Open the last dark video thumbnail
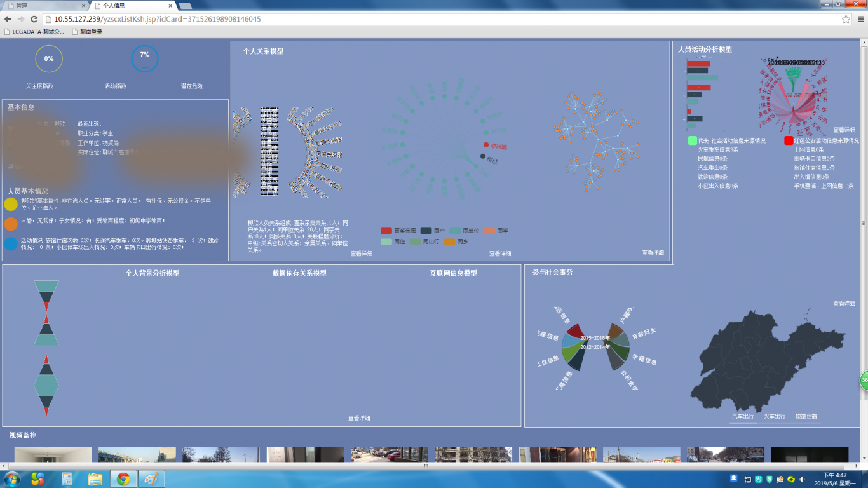 click(810, 454)
